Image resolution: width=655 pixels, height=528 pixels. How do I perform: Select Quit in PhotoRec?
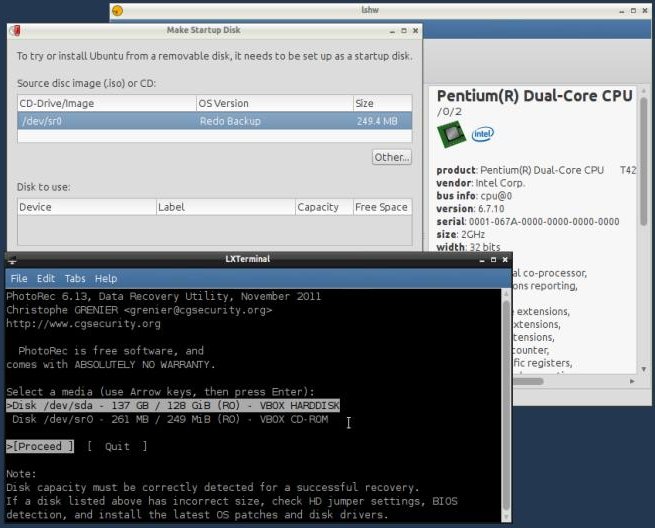click(x=117, y=447)
